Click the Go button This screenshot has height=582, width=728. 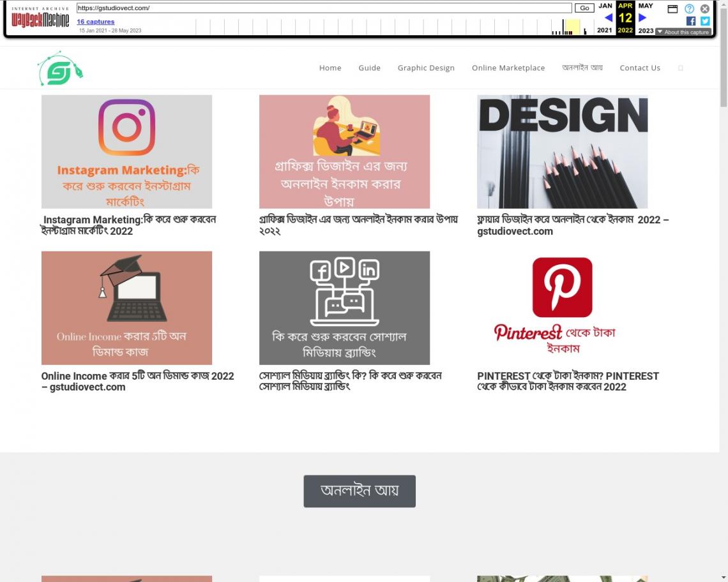click(584, 8)
